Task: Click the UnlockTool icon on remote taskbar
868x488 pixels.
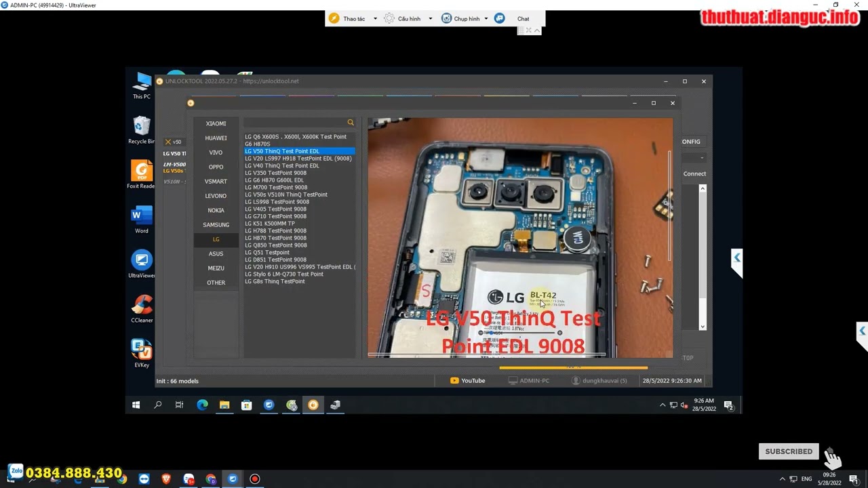Action: tap(313, 405)
